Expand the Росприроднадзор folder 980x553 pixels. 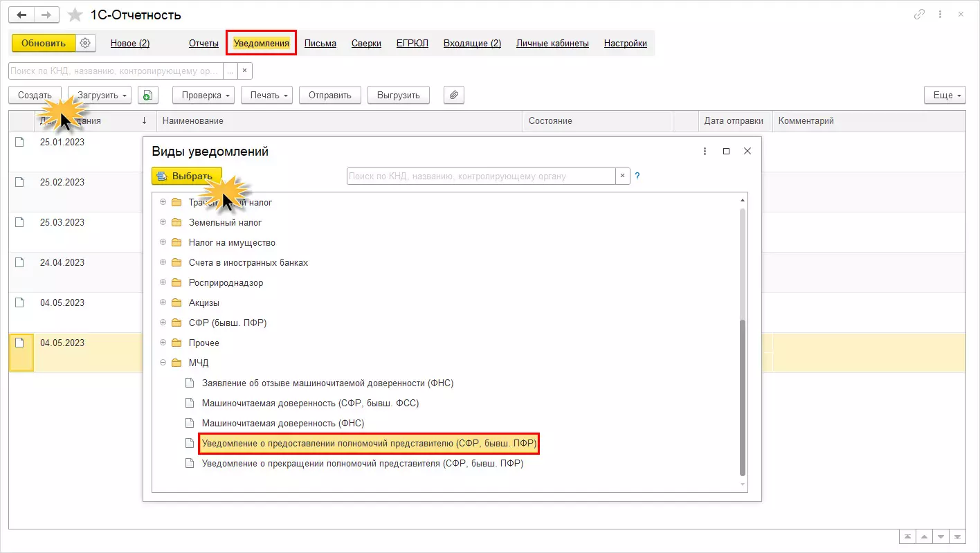(x=163, y=282)
